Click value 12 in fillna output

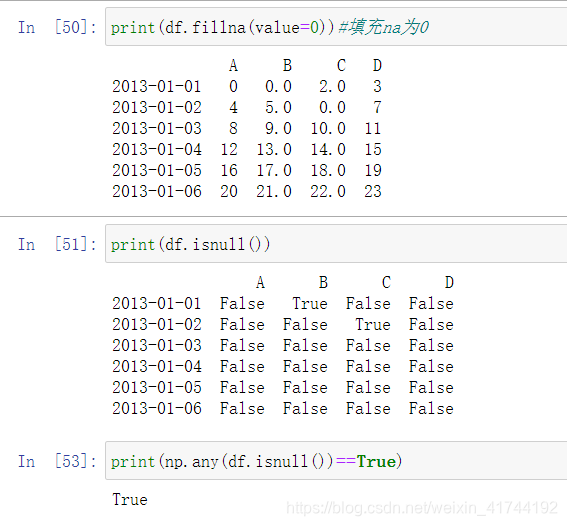pyautogui.click(x=229, y=149)
